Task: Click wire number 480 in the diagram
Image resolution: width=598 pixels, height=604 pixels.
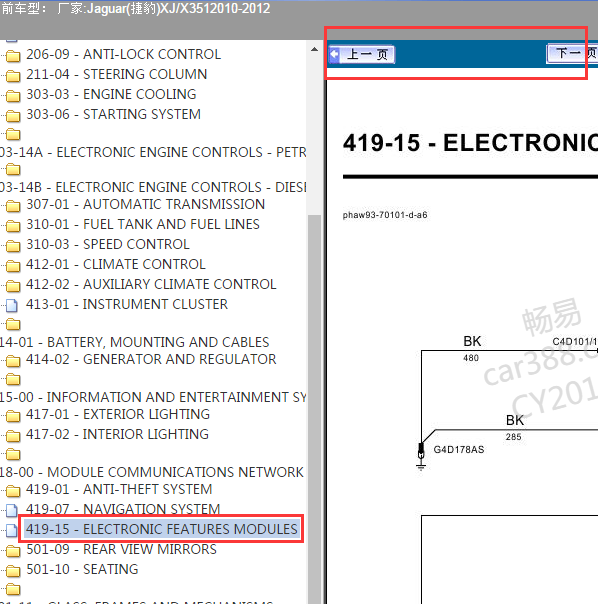Action: click(x=471, y=358)
